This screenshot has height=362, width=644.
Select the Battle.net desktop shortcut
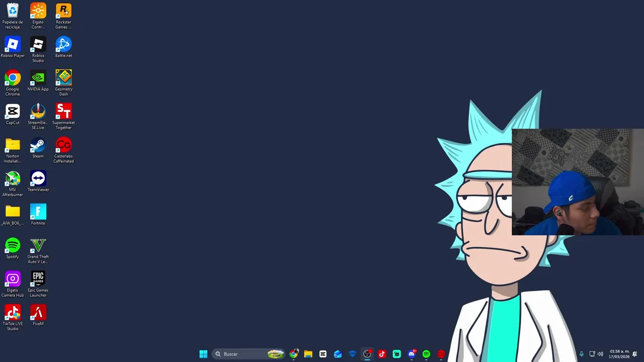pos(63,48)
